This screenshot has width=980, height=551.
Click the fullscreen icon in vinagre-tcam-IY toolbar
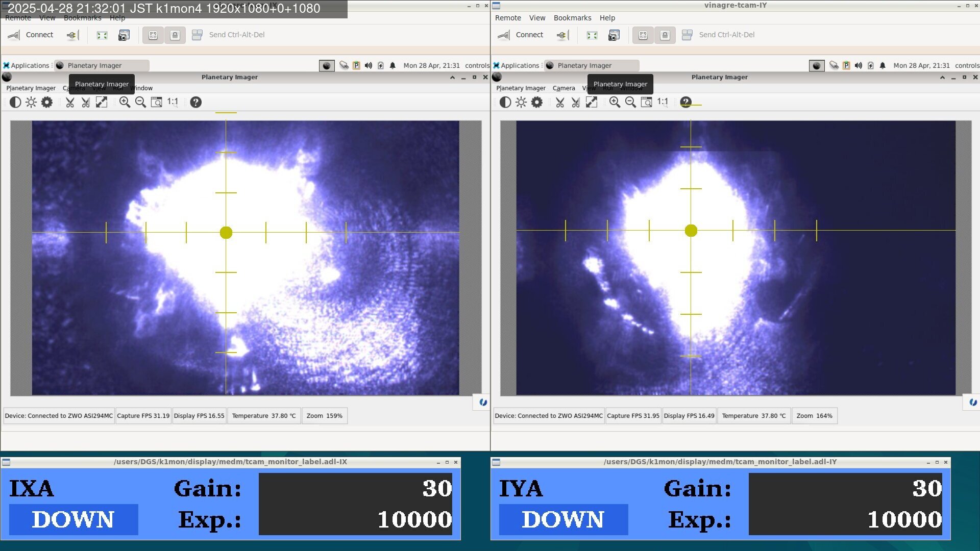coord(592,35)
